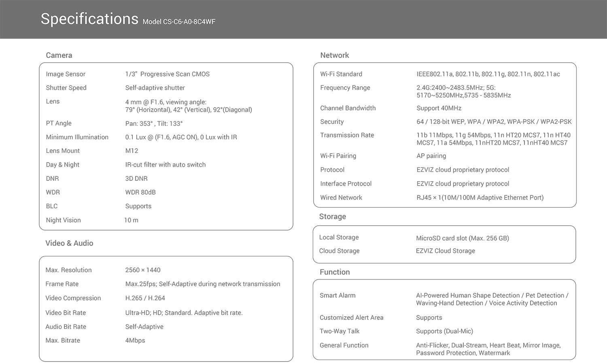Image resolution: width=607 pixels, height=364 pixels.
Task: Click the Image Sensor label
Action: pyautogui.click(x=66, y=74)
